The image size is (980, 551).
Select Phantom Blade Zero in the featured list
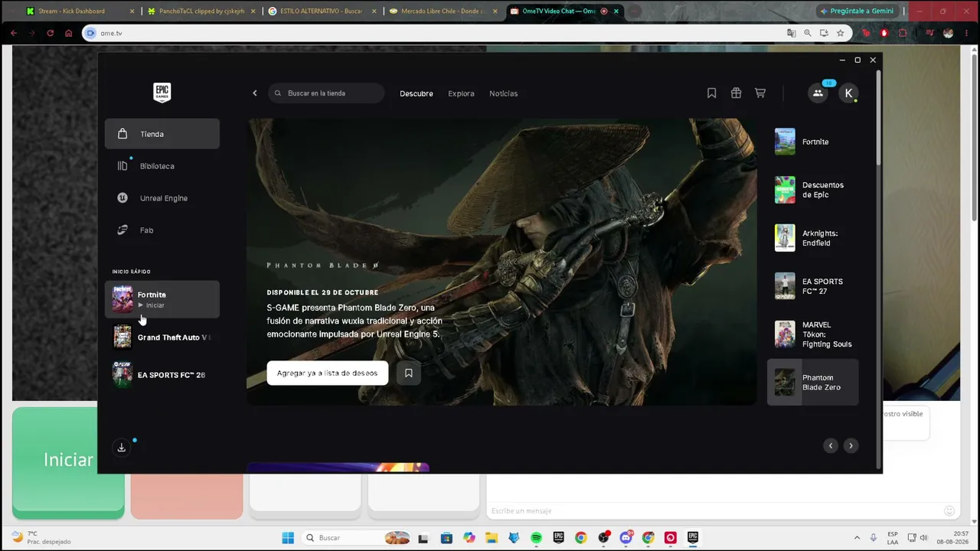813,383
